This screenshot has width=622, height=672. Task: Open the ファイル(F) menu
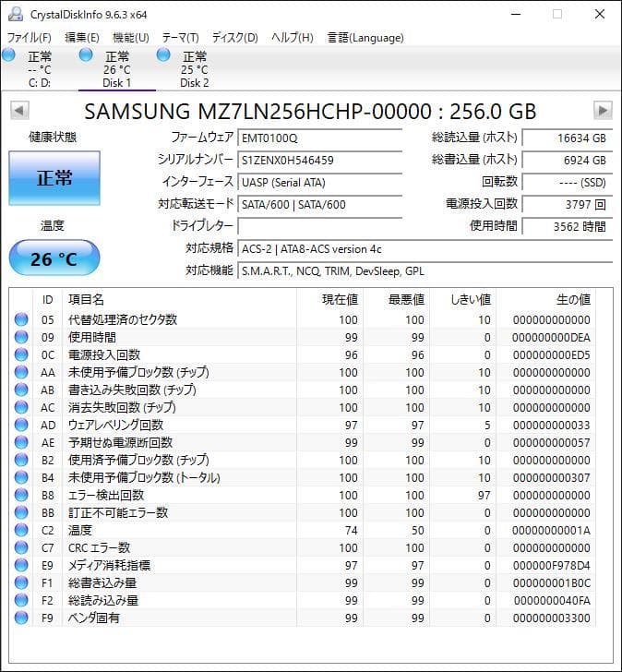tap(30, 38)
